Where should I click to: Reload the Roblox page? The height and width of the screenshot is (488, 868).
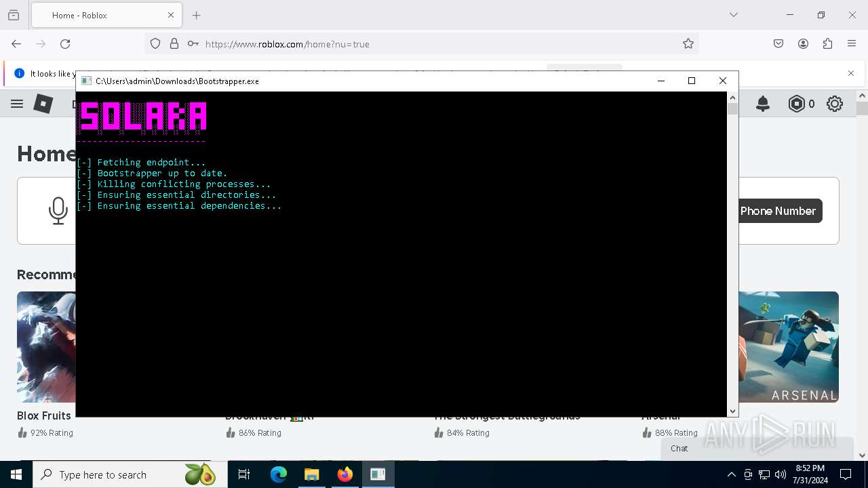(65, 44)
